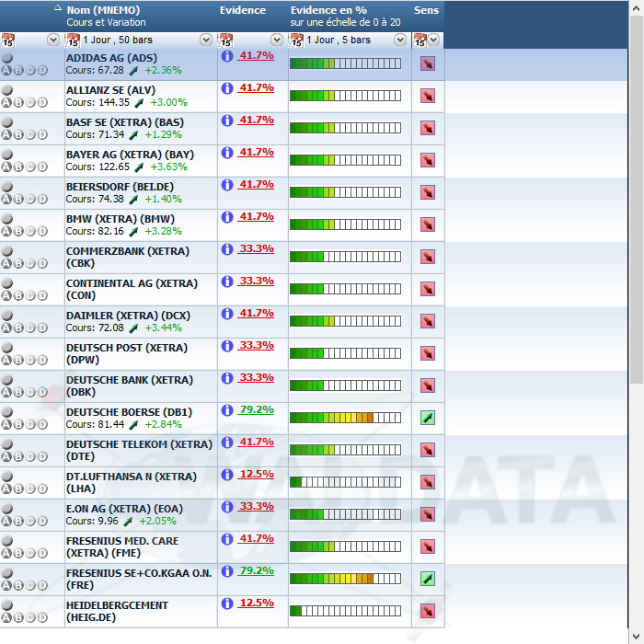Open '1 Jour , 50 bars' dropdown
Viewport: 644px width, 644px height.
tap(206, 40)
